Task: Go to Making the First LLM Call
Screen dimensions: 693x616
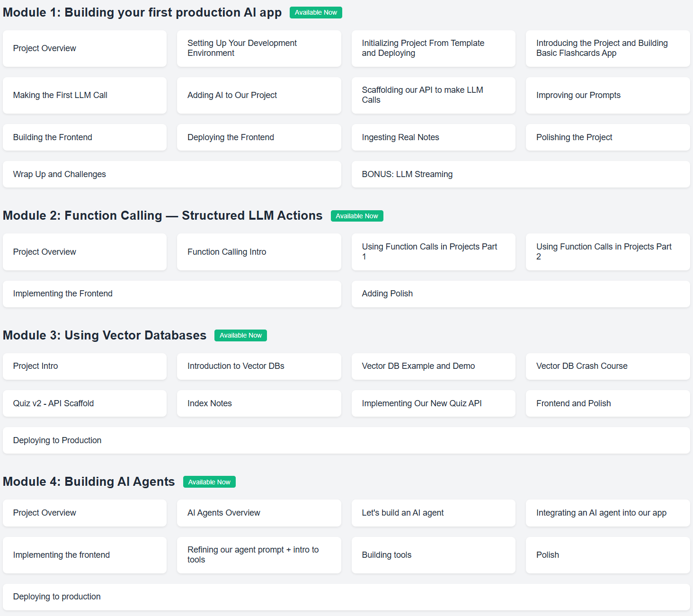Action: pos(85,95)
